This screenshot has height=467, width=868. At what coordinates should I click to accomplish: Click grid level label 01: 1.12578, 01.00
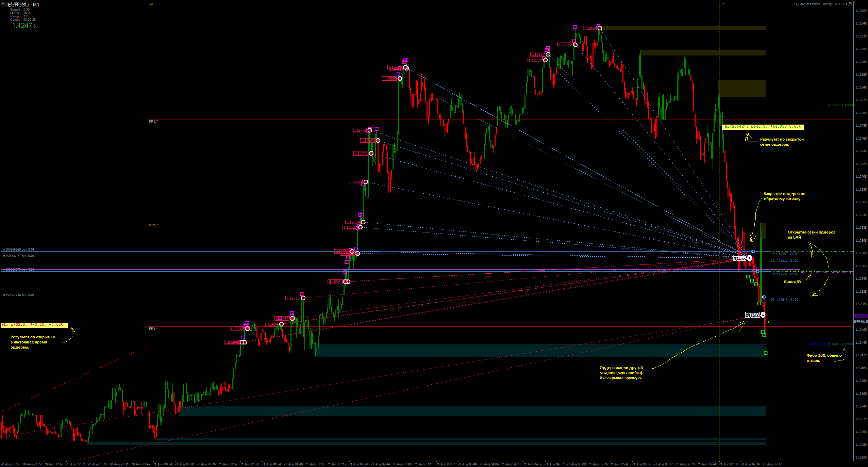[x=784, y=260]
